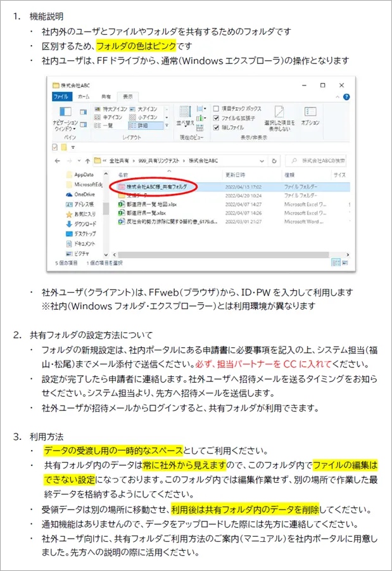Select アドレス帳 in navigation pane
Image resolution: width=392 pixels, height=571 pixels.
pos(80,204)
